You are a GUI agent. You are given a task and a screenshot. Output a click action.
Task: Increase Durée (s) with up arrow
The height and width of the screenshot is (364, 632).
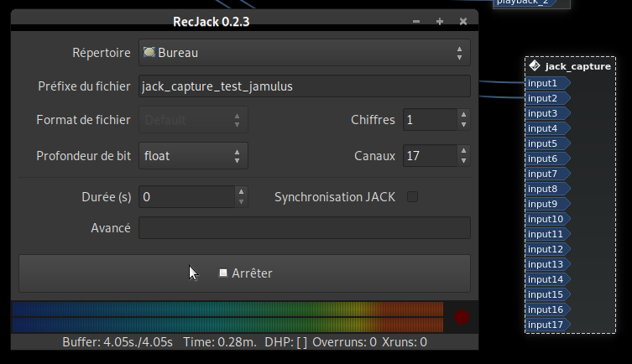(241, 192)
